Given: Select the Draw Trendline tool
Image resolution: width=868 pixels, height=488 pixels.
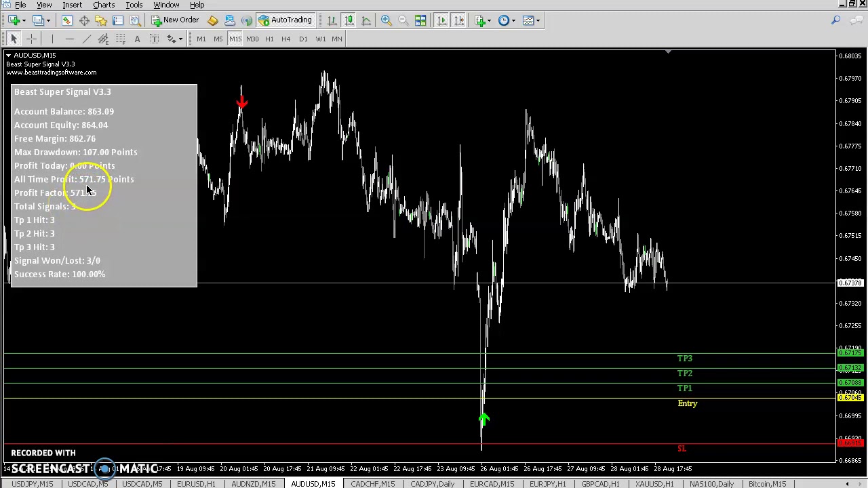Looking at the screenshot, I should pyautogui.click(x=86, y=39).
